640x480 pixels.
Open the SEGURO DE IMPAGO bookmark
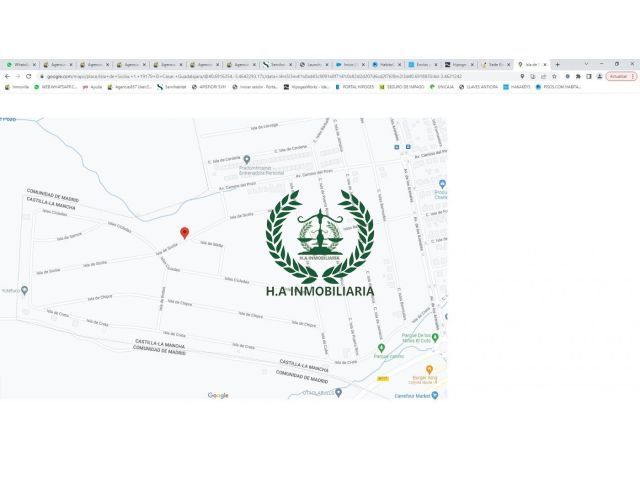402,87
